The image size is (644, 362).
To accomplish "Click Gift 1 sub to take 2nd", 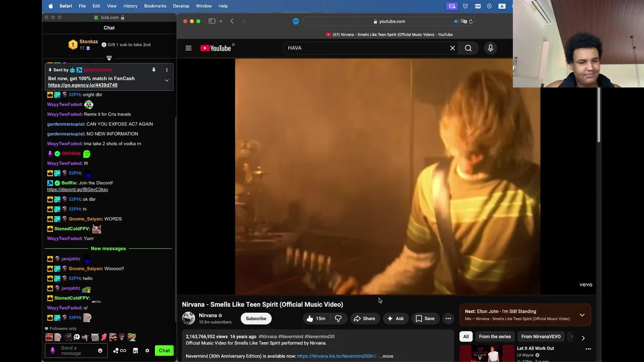I will 126,45.
